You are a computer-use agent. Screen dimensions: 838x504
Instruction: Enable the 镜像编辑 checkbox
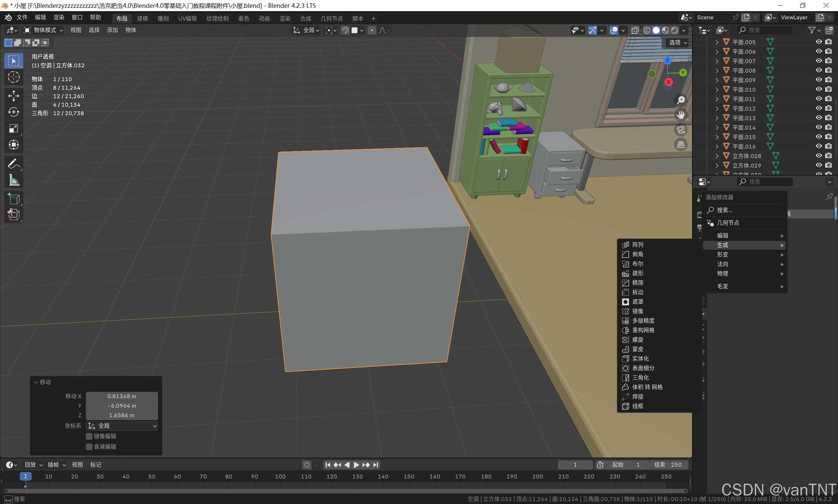(x=89, y=436)
